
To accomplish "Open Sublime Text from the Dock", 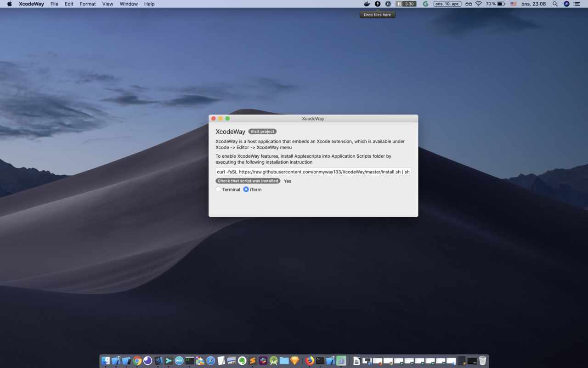I will click(x=252, y=361).
